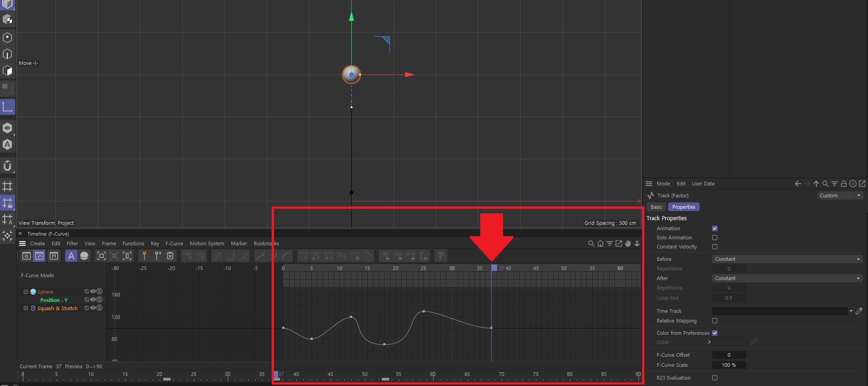Toggle the Automatic mode 'A' icon
This screenshot has height=386, width=868.
point(71,256)
